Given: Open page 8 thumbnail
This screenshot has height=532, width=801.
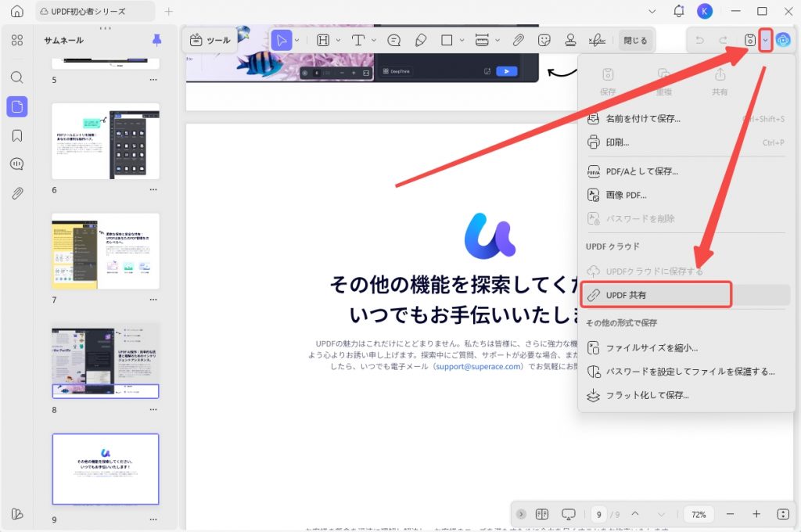Looking at the screenshot, I should (106, 361).
